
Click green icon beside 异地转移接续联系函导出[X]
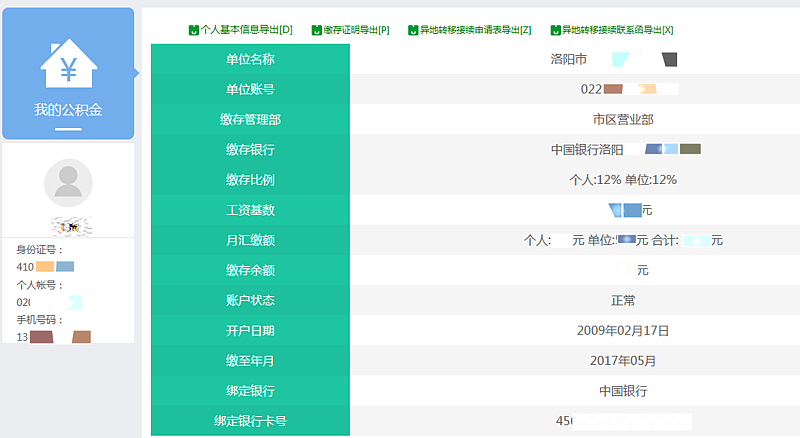[x=555, y=31]
